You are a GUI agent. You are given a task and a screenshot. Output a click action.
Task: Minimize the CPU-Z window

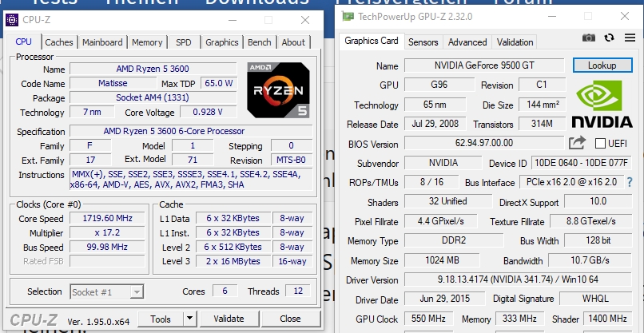click(233, 20)
